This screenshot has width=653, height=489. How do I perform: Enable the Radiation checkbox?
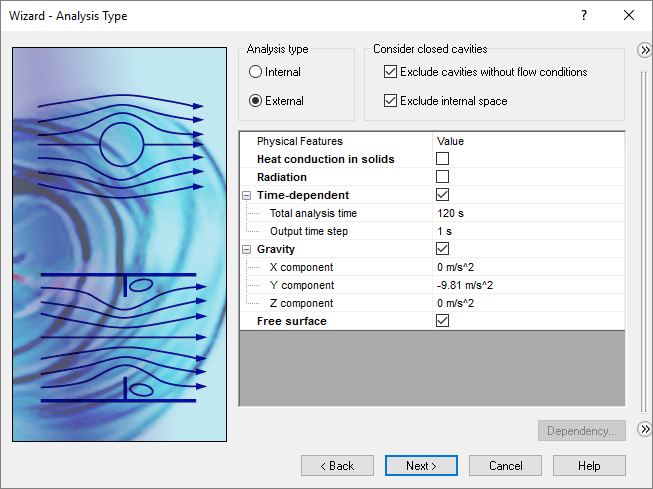click(442, 177)
